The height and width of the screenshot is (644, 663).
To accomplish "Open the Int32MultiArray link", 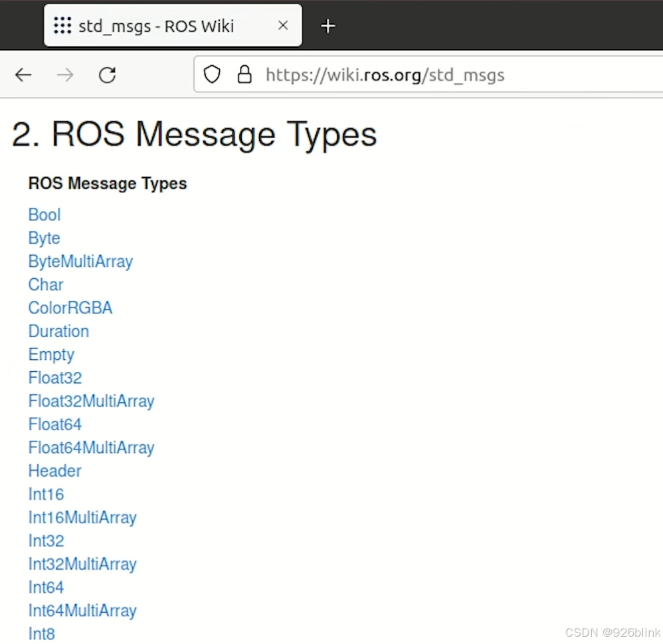I will 82,564.
